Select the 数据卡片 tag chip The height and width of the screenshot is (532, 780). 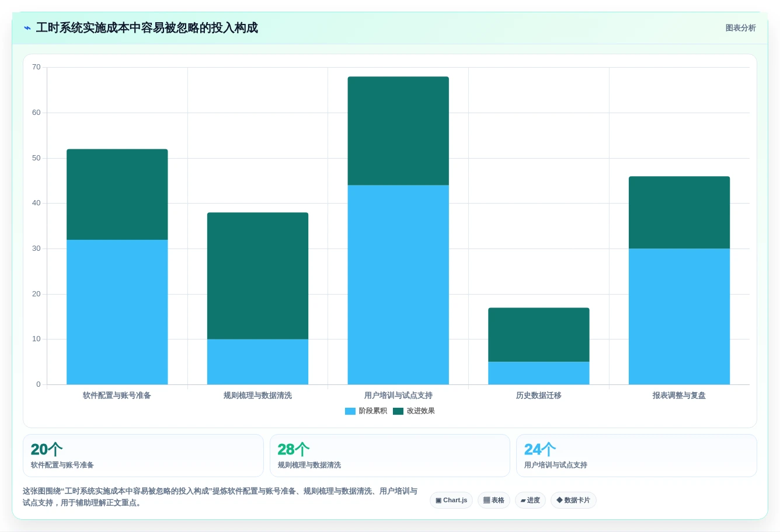(573, 501)
